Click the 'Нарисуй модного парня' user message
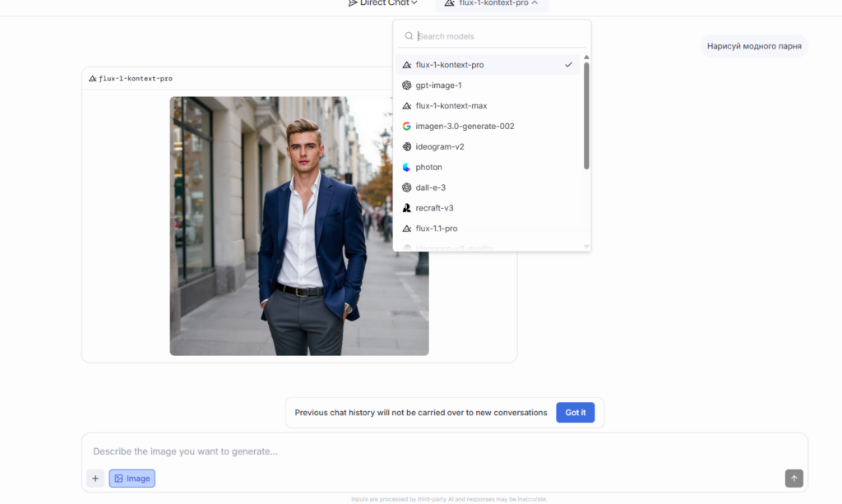 [x=754, y=46]
